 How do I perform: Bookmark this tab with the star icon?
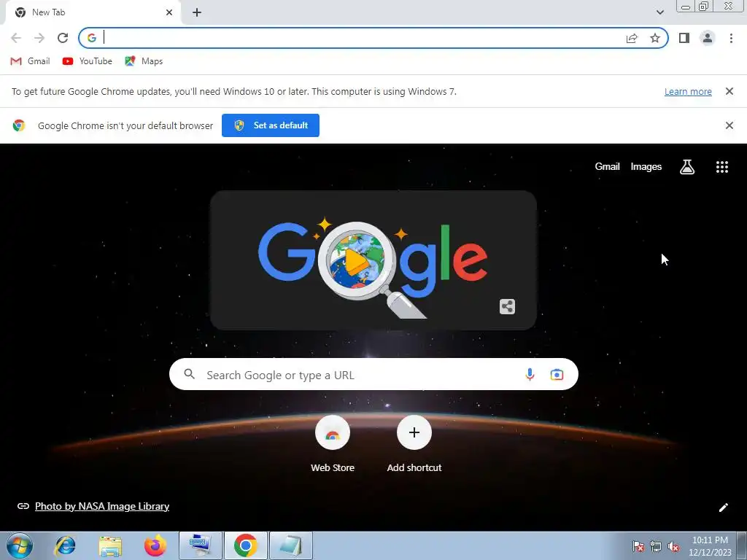pyautogui.click(x=655, y=38)
